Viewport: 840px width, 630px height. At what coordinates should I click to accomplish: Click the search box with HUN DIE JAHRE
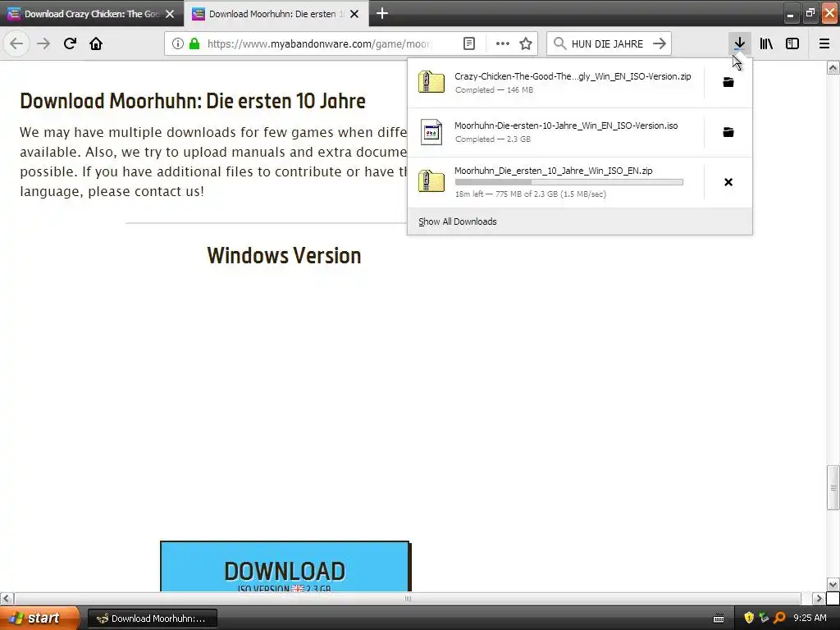coord(608,43)
